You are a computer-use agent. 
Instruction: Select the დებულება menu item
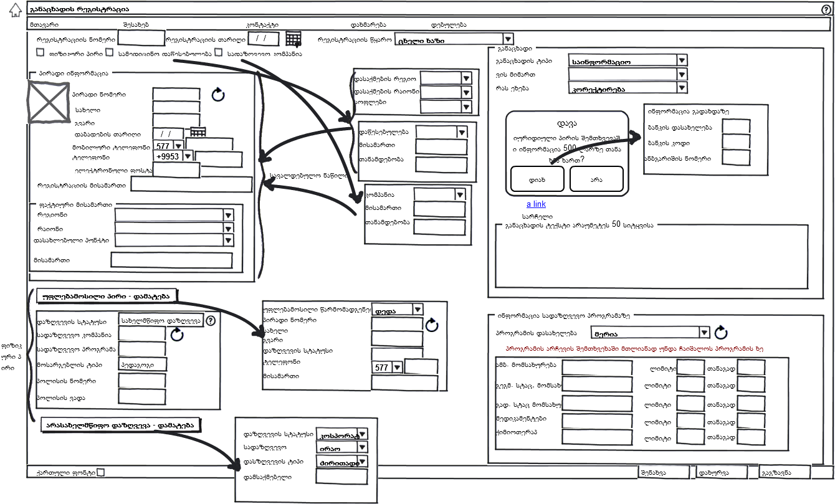[449, 24]
